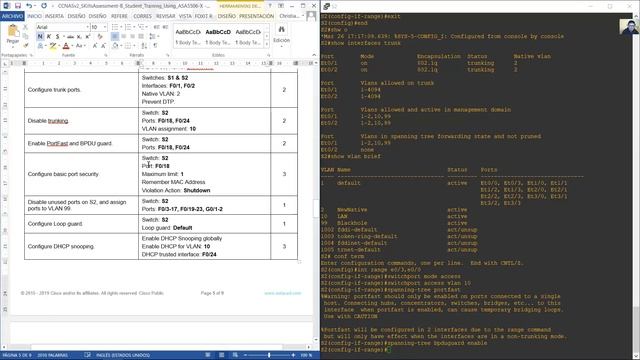Click the terminal command prompt line at bottom
Screen dimensions: 640x360
click(x=355, y=350)
